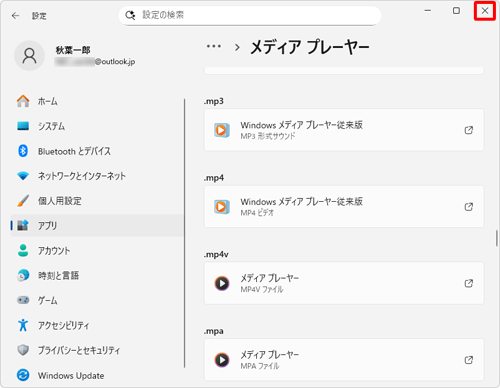Select アクセシビリティ figure icon
This screenshot has height=388, width=500.
23,325
